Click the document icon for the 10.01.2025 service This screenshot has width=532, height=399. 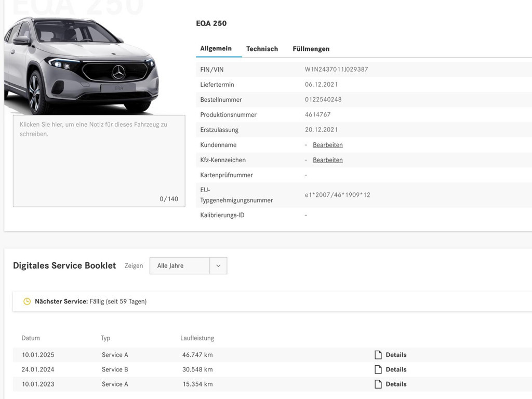point(378,354)
